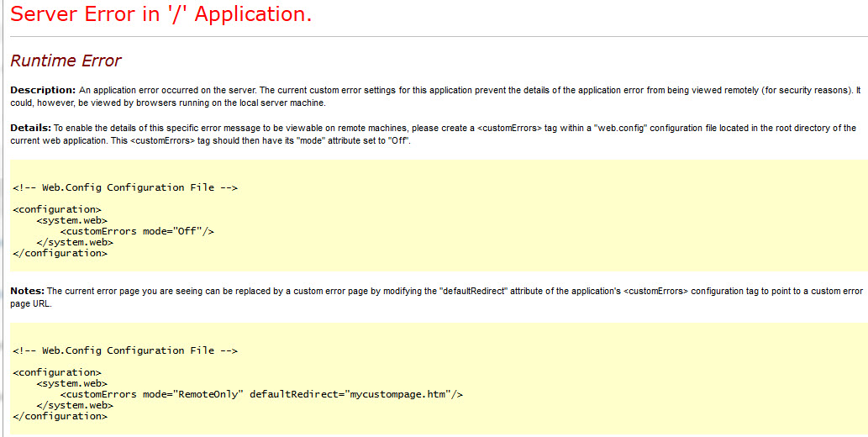868x437 pixels.
Task: Click the first "<system.web>" opening tag
Action: click(72, 220)
